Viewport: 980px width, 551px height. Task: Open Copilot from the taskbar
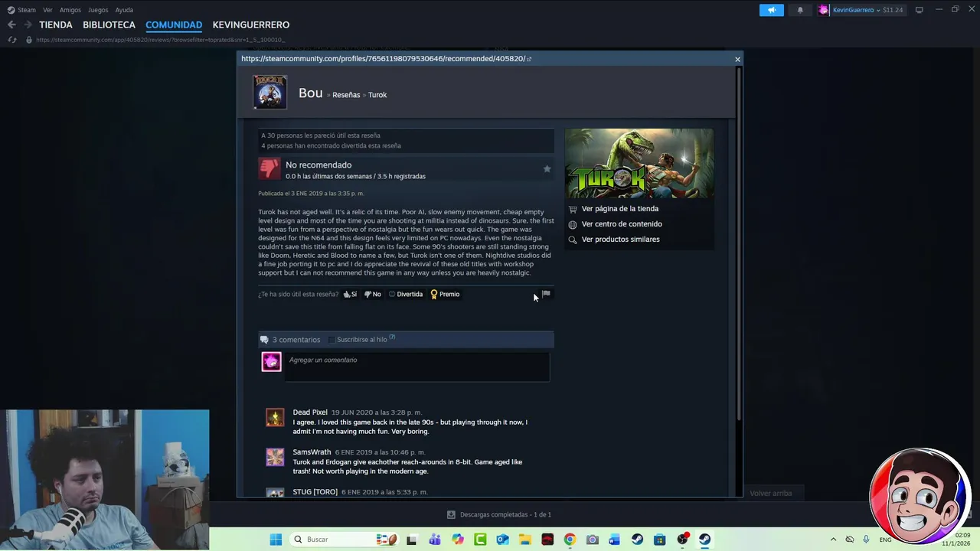tap(457, 540)
